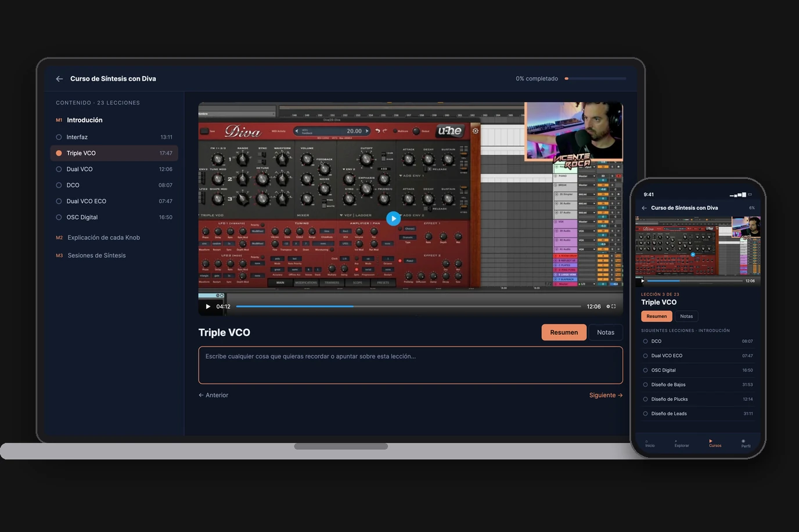Image resolution: width=799 pixels, height=532 pixels.
Task: Open Perfil in the phone bottom bar
Action: click(746, 443)
